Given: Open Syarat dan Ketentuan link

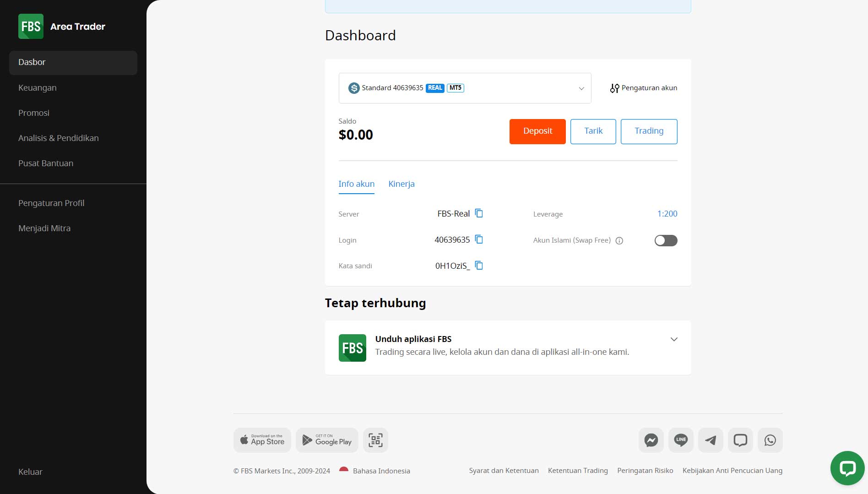Looking at the screenshot, I should (504, 471).
